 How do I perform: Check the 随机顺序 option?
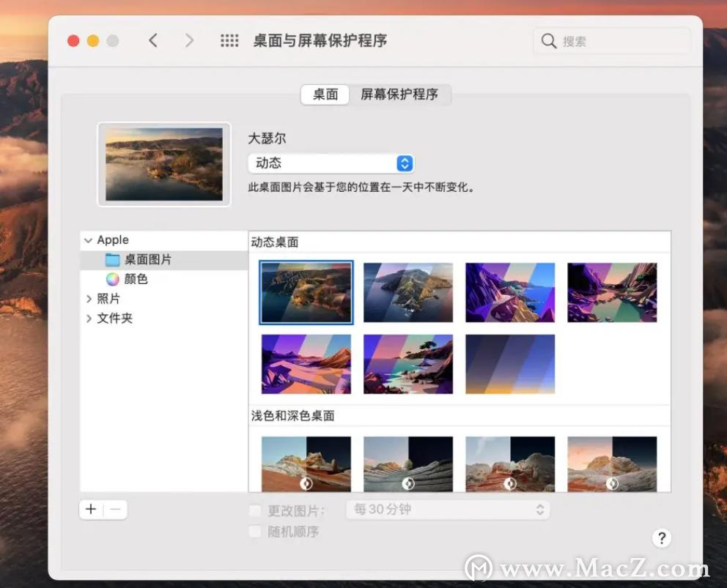tap(255, 532)
